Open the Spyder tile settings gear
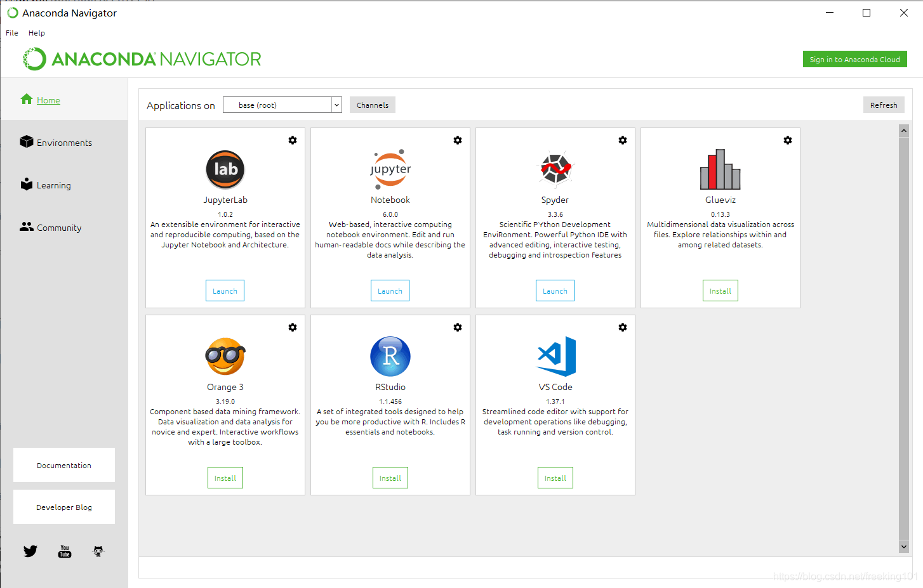923x588 pixels. pyautogui.click(x=623, y=140)
